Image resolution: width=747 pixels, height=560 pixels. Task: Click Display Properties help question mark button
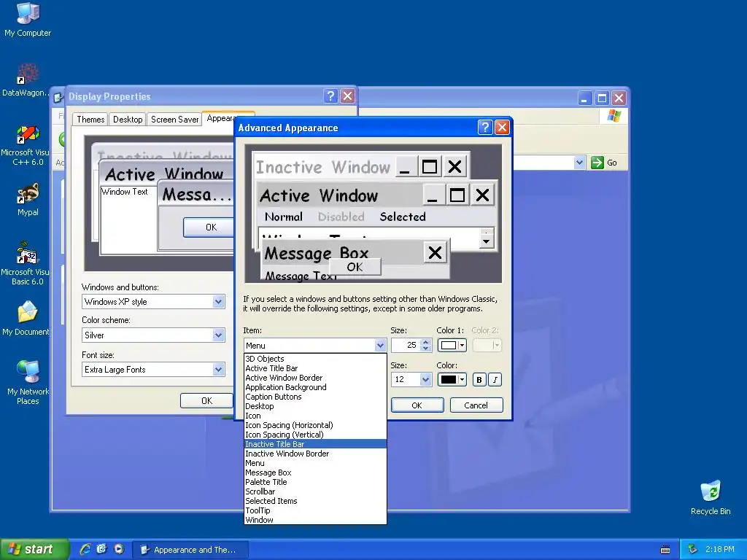(331, 96)
